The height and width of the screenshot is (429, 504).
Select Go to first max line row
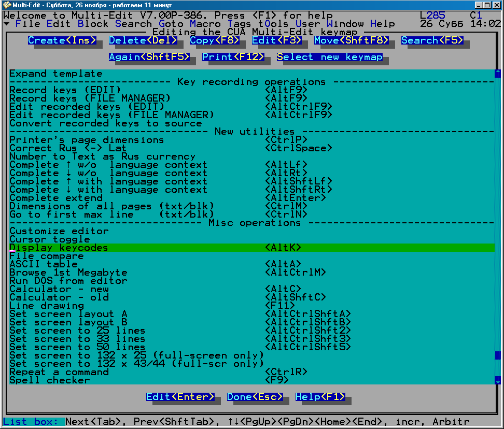point(252,214)
